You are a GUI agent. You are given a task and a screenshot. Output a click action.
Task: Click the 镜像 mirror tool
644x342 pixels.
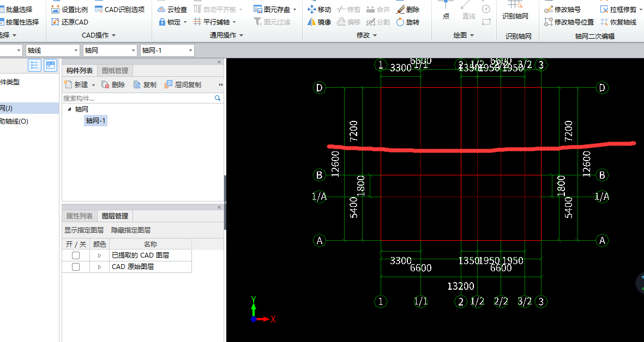pyautogui.click(x=319, y=22)
